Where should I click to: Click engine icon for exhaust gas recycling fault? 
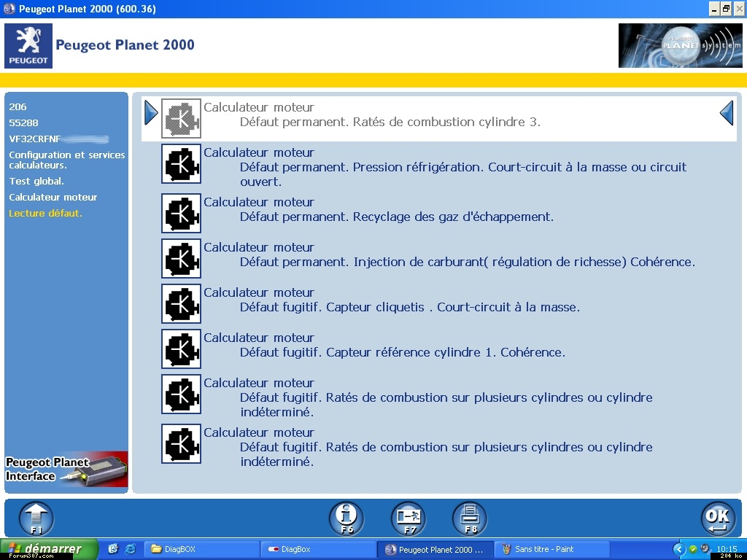(181, 213)
